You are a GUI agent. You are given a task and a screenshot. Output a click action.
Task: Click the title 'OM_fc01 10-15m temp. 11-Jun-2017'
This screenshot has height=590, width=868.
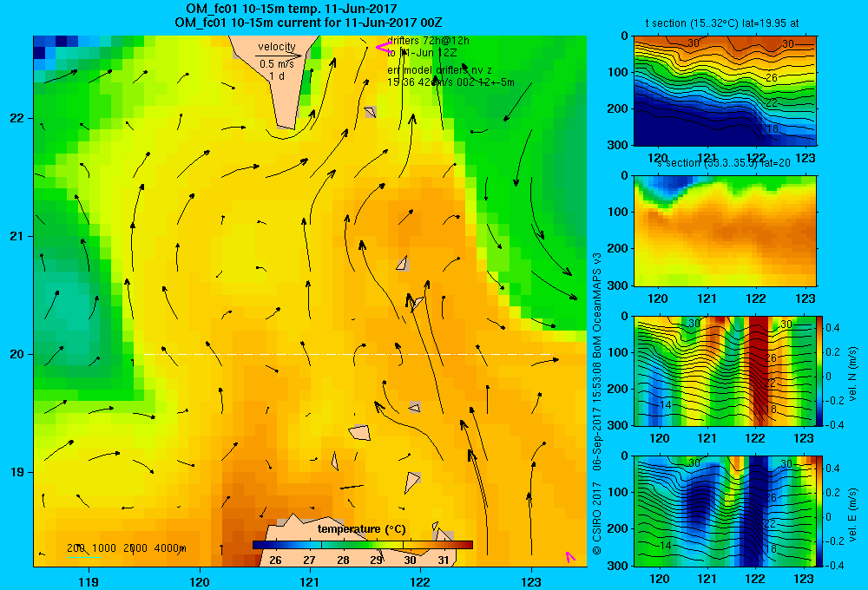coord(291,9)
